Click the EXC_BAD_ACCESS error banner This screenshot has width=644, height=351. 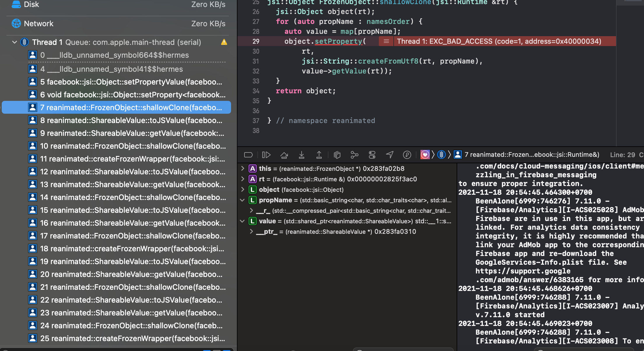[x=499, y=41]
